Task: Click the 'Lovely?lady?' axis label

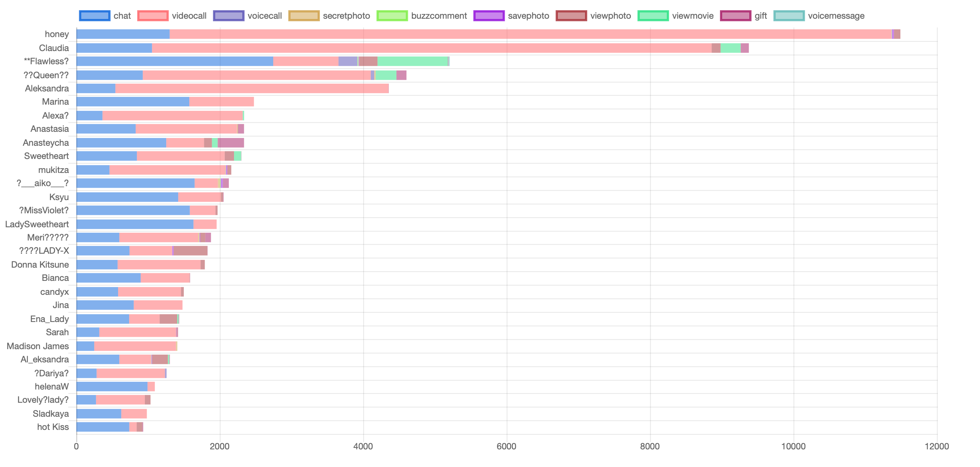Action: [x=43, y=400]
